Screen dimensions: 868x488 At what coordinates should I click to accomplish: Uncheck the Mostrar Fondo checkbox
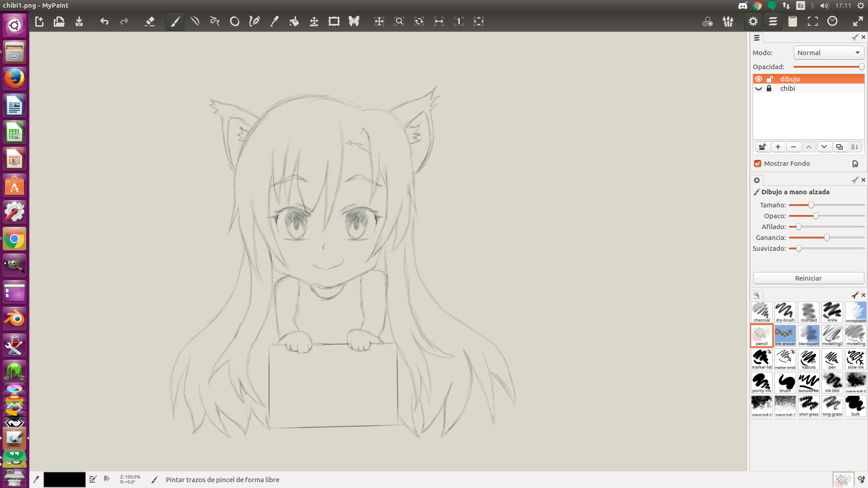[758, 164]
